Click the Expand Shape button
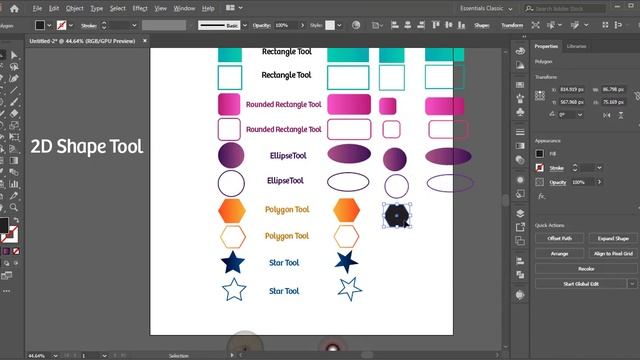Viewport: 640px width, 360px height. tap(613, 238)
